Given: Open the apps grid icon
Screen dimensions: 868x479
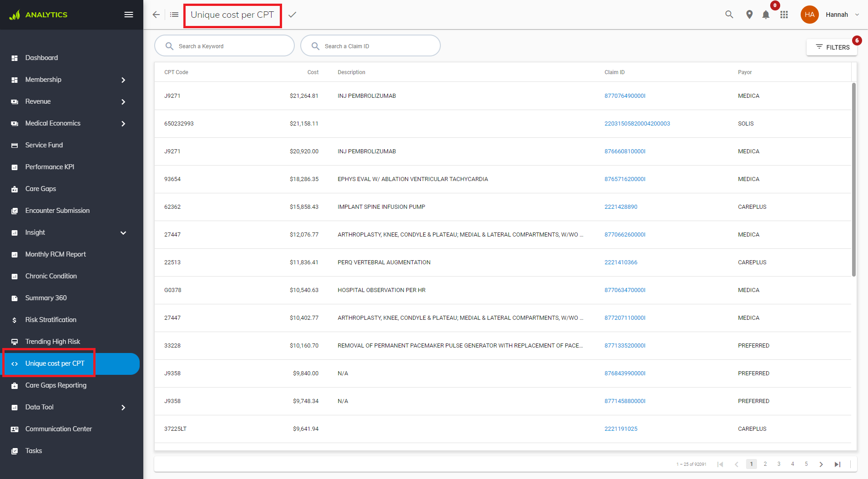Looking at the screenshot, I should coord(784,15).
